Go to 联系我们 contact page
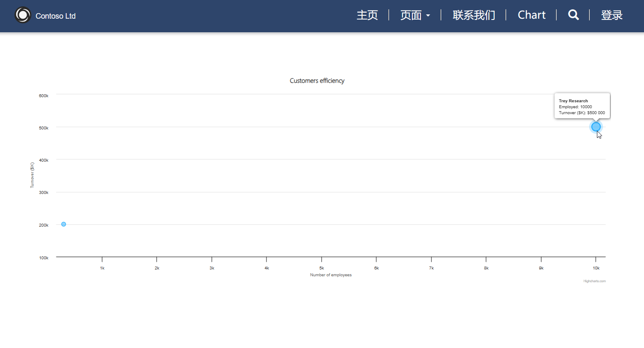 click(474, 15)
